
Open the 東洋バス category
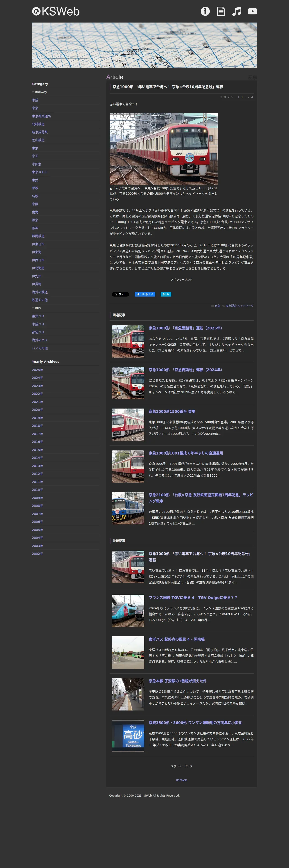[38, 316]
